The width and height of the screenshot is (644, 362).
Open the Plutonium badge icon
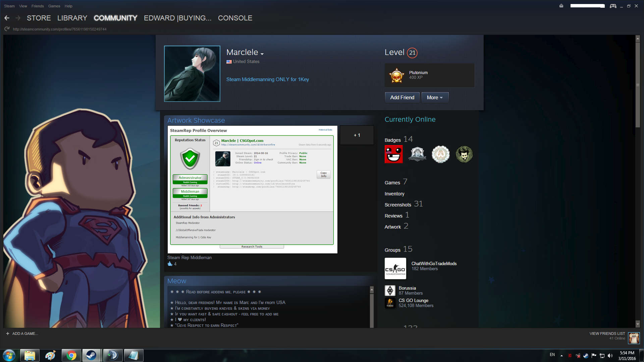click(x=396, y=75)
